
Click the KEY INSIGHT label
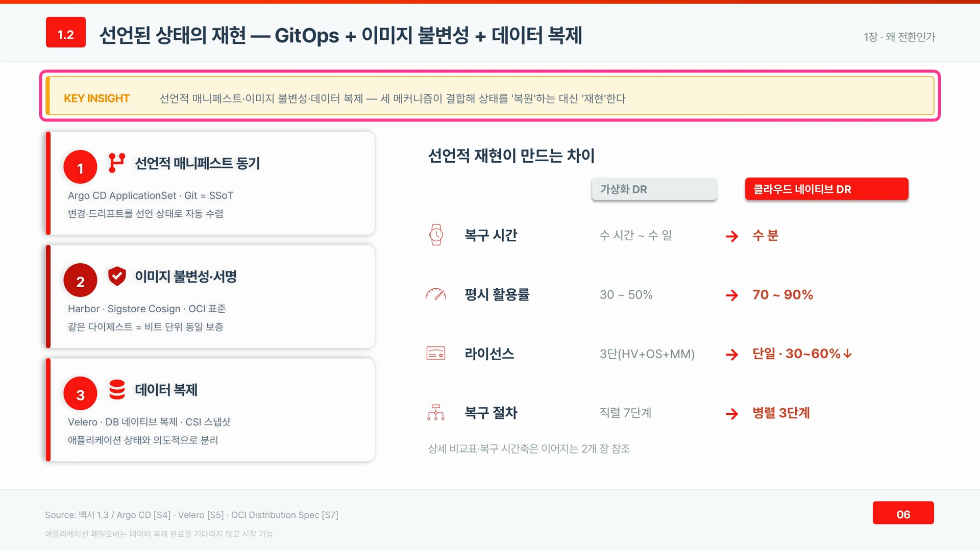point(96,98)
